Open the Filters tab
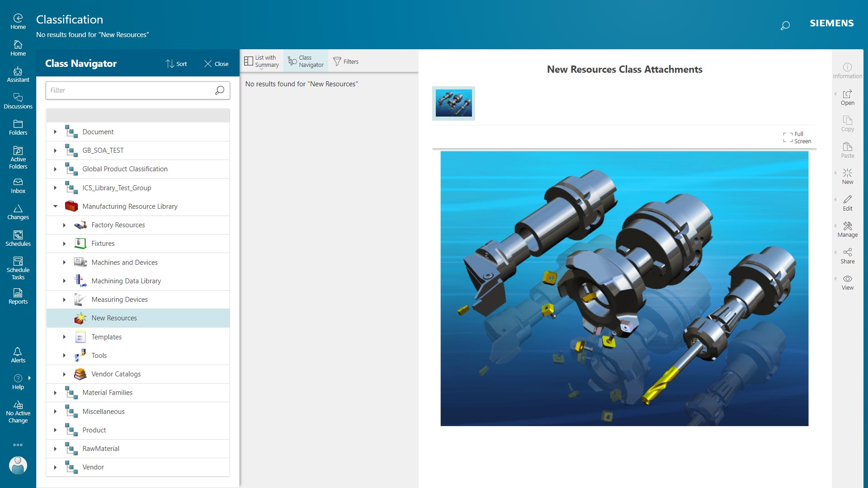This screenshot has width=868, height=488. pyautogui.click(x=346, y=61)
